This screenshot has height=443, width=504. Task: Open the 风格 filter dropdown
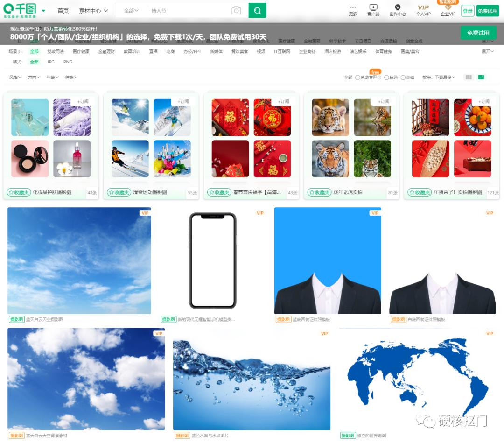[x=15, y=77]
